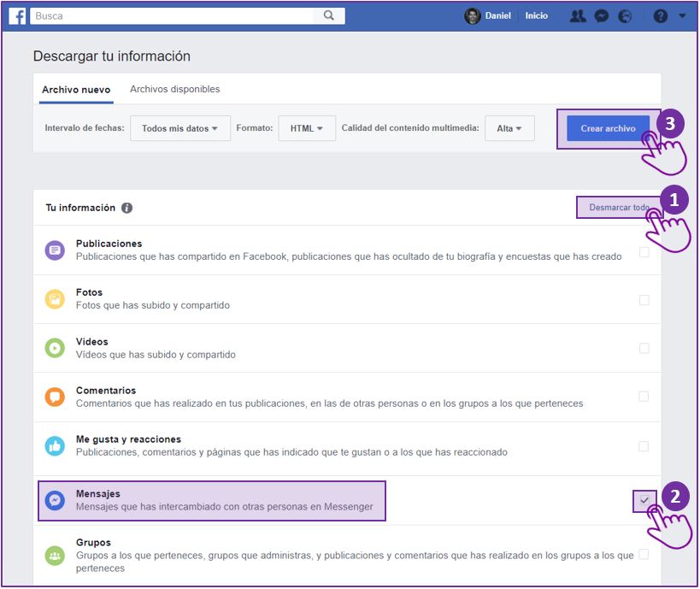Image resolution: width=700 pixels, height=589 pixels.
Task: Click the Fotos yellow icon
Action: pyautogui.click(x=55, y=299)
